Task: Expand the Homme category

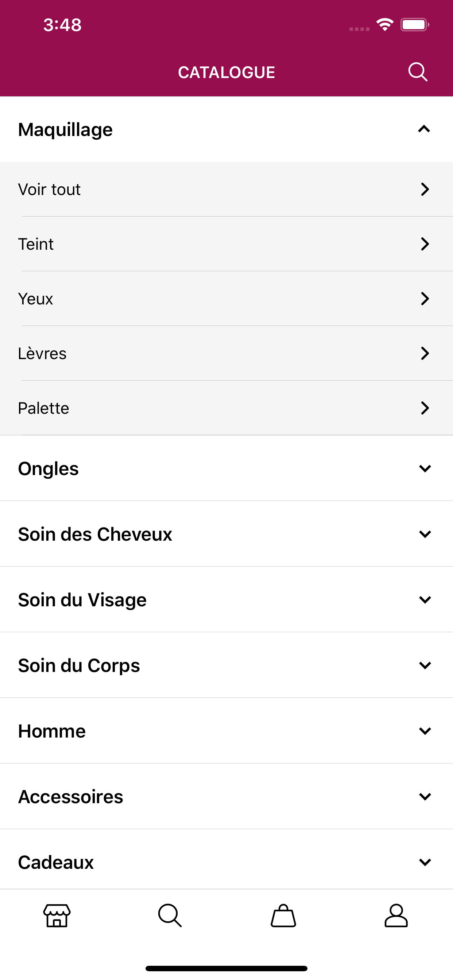Action: click(226, 731)
